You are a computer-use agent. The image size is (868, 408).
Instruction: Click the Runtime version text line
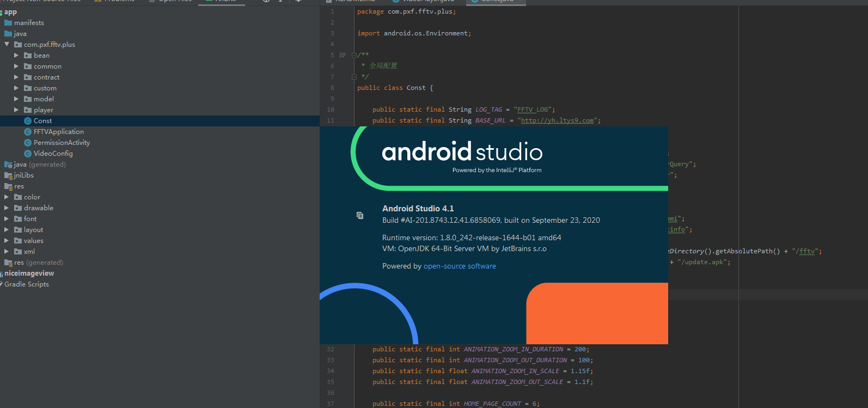472,238
